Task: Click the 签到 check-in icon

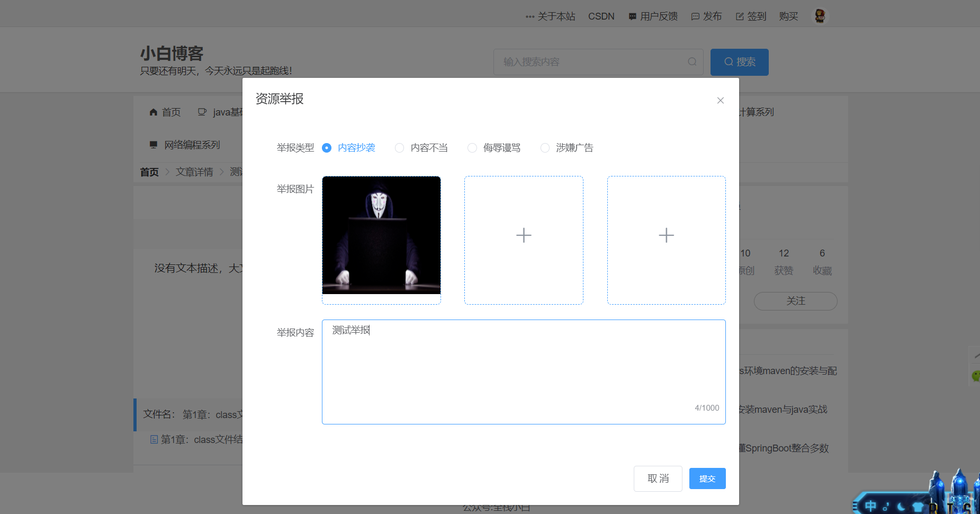Action: (739, 16)
